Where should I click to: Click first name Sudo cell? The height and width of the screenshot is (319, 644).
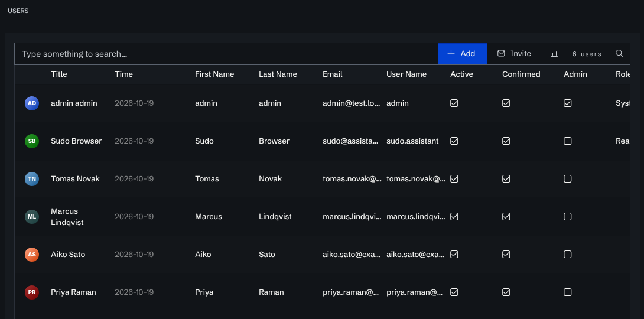point(204,141)
